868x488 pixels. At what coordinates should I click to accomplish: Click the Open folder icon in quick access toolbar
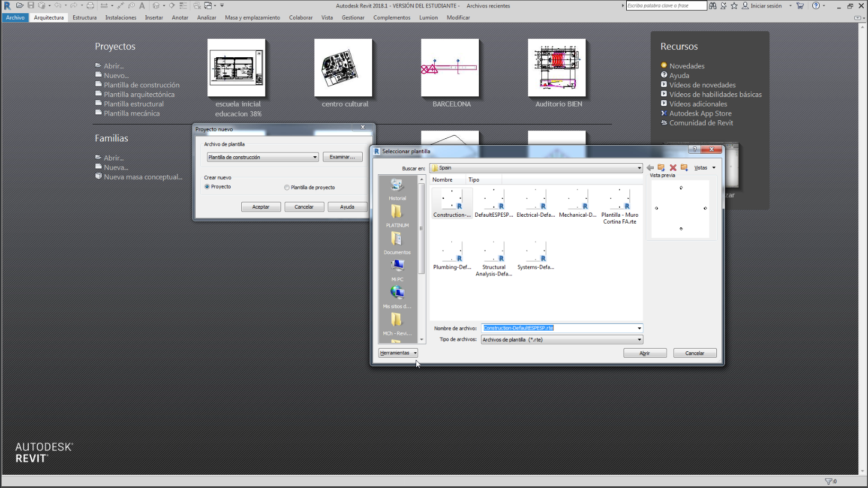[x=20, y=5]
